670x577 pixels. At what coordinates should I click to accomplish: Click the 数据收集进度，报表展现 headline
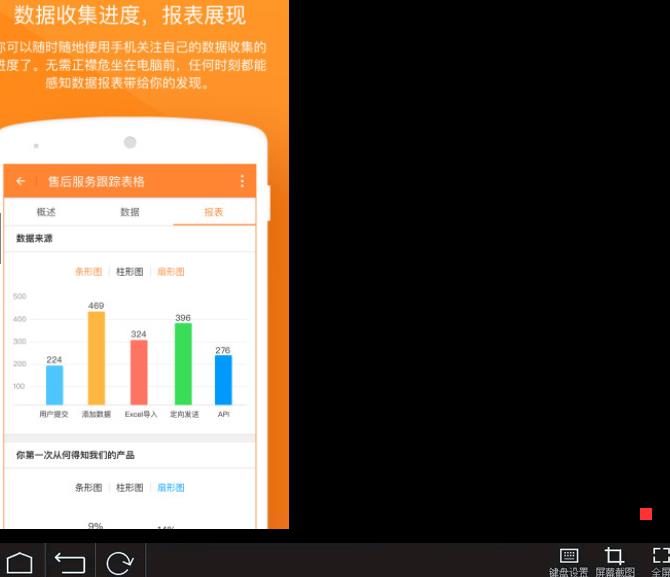[x=130, y=15]
